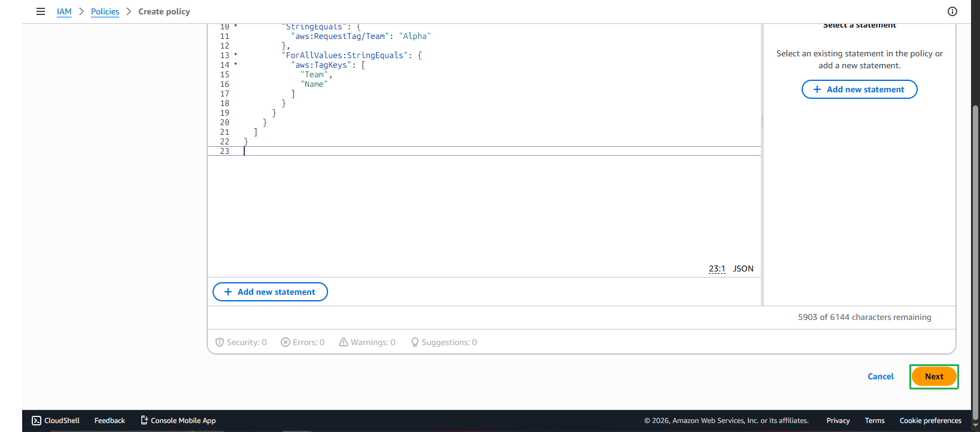The width and height of the screenshot is (980, 432).
Task: Click "ForAllValues:StringEquals" in the editor
Action: (x=345, y=55)
